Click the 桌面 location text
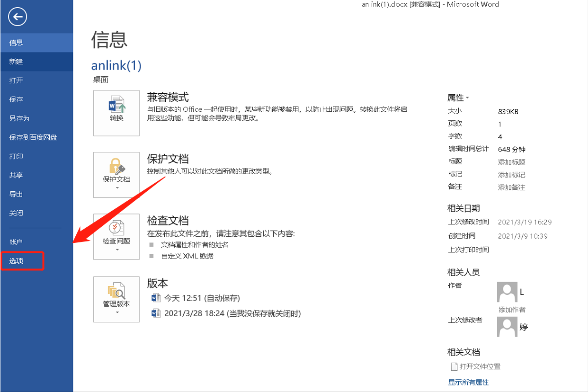This screenshot has width=588, height=392. pos(100,80)
